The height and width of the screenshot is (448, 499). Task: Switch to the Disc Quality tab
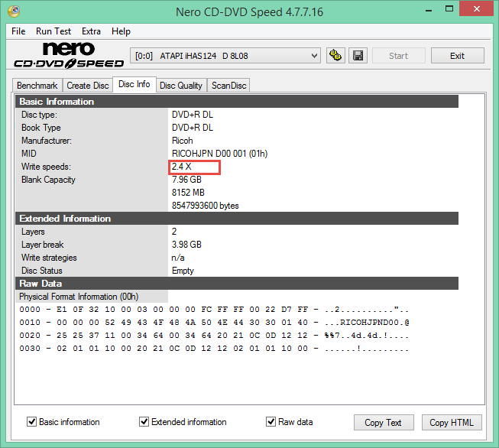[x=181, y=86]
